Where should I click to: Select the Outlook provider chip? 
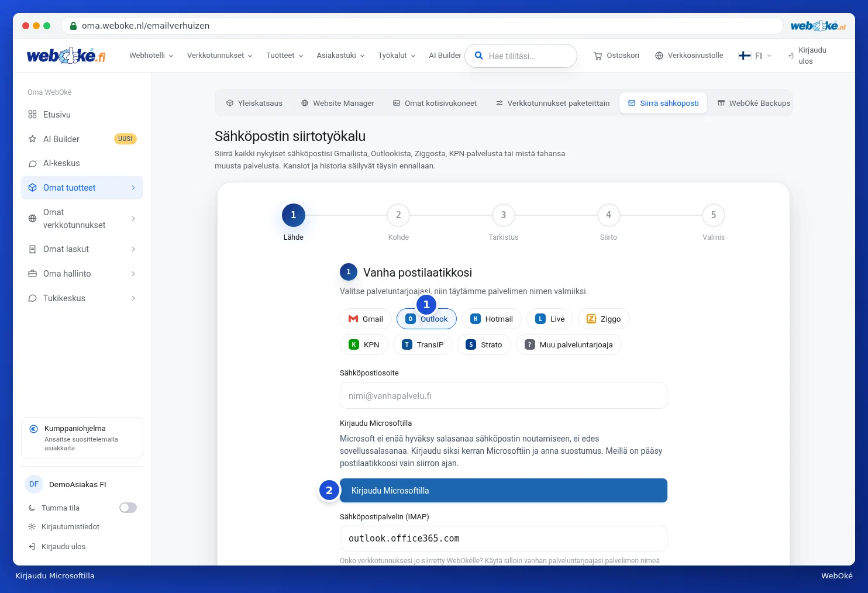coord(426,319)
